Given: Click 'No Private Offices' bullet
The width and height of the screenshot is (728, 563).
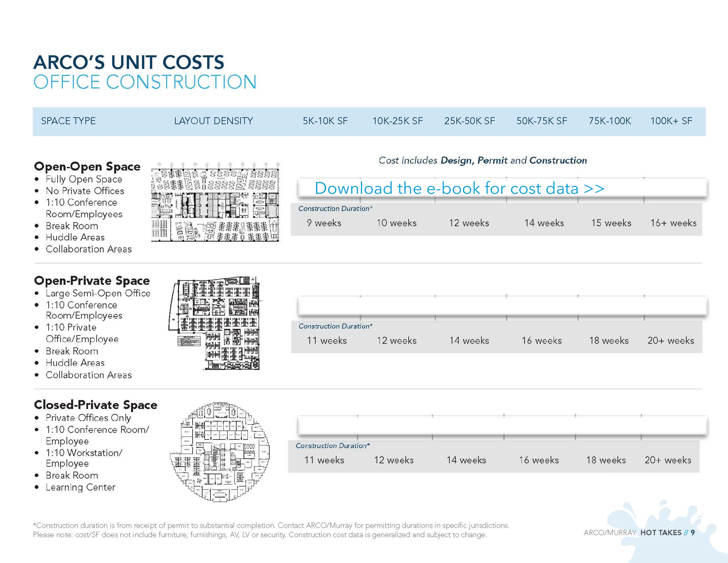Looking at the screenshot, I should point(85,191).
